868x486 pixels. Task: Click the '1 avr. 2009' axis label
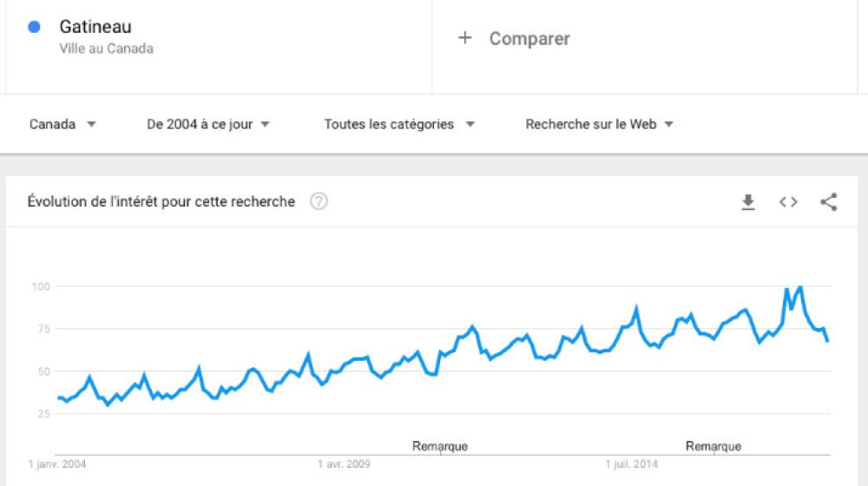[345, 464]
